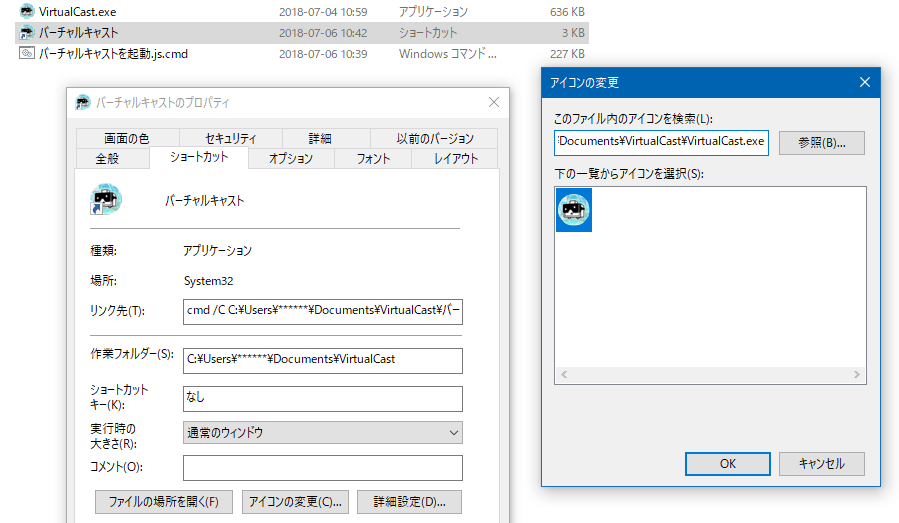The height and width of the screenshot is (523, 899).
Task: Click the icon list left scroll arrow
Action: tap(564, 374)
